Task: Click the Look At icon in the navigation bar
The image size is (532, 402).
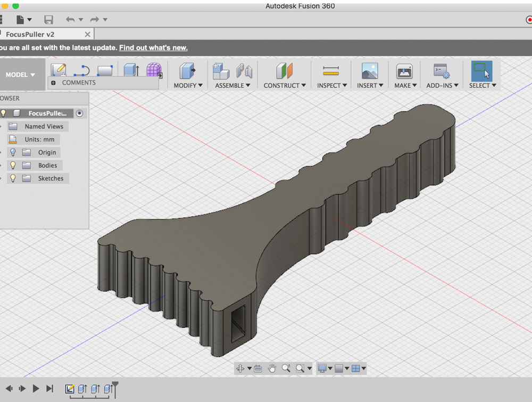Action: 258,368
